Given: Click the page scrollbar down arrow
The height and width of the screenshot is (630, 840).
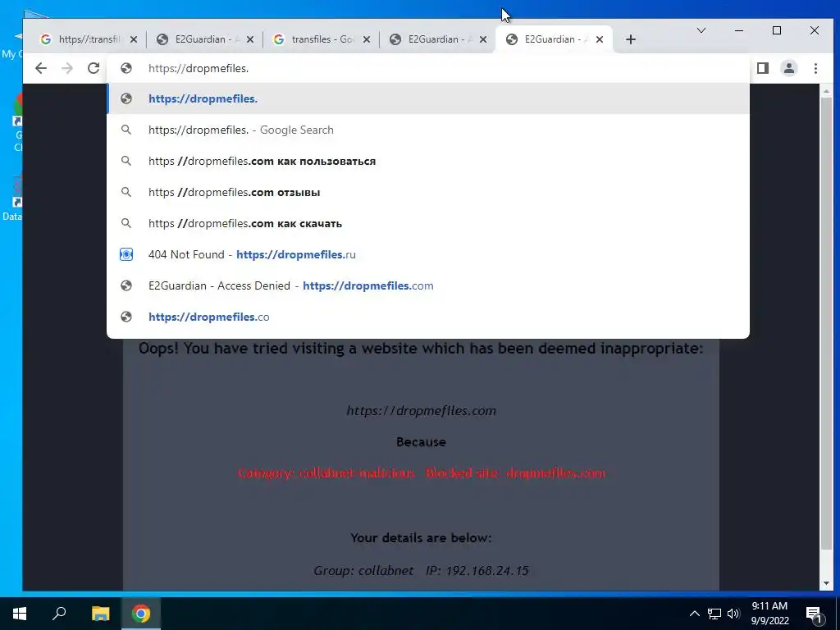Looking at the screenshot, I should pos(826,583).
